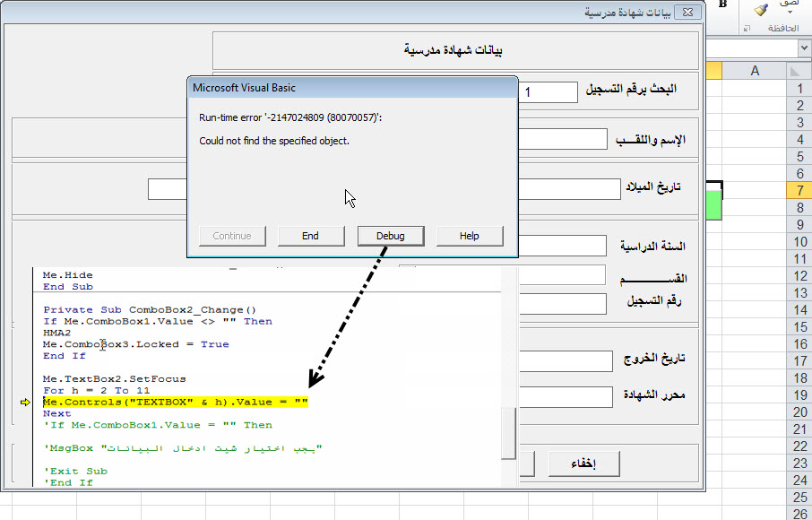Click the commented "'Exit Sub" line

[x=75, y=471]
